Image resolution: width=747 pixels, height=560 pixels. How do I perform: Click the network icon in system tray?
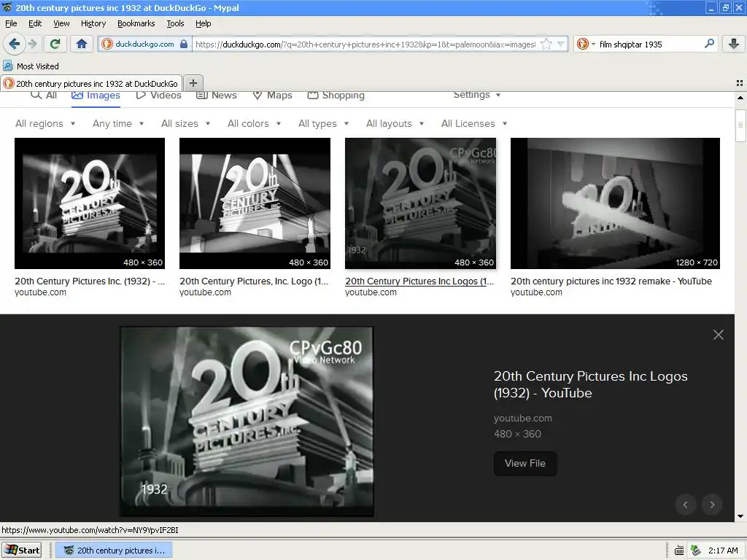[x=695, y=551]
